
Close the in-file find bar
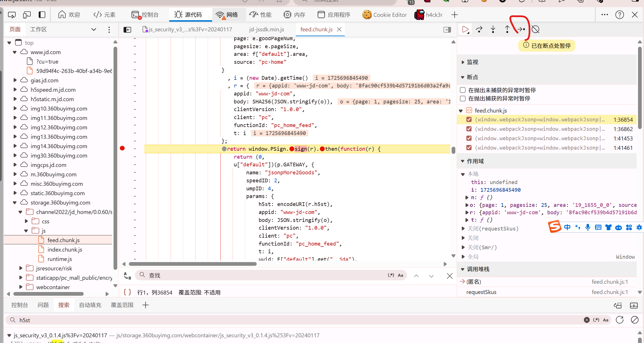[450, 276]
